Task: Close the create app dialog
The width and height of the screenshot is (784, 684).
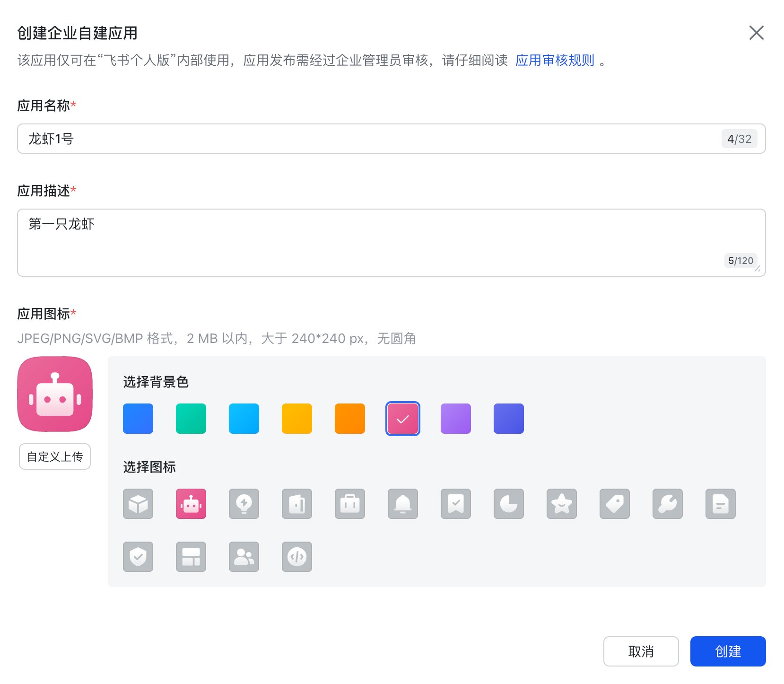Action: click(x=757, y=33)
